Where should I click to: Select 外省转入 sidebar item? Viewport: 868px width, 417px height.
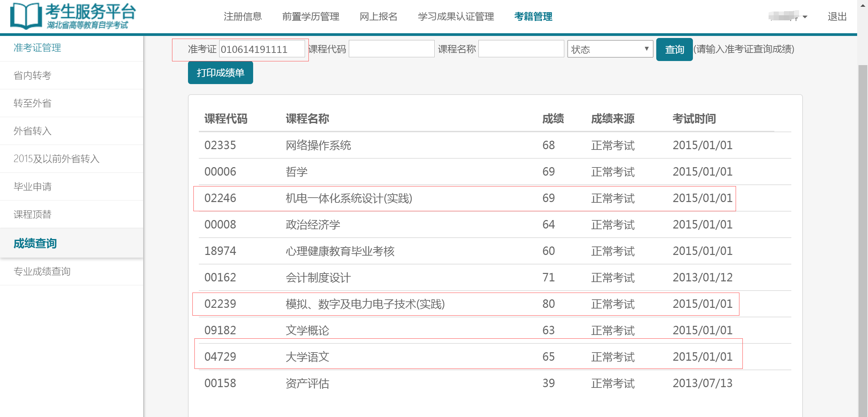(71, 131)
